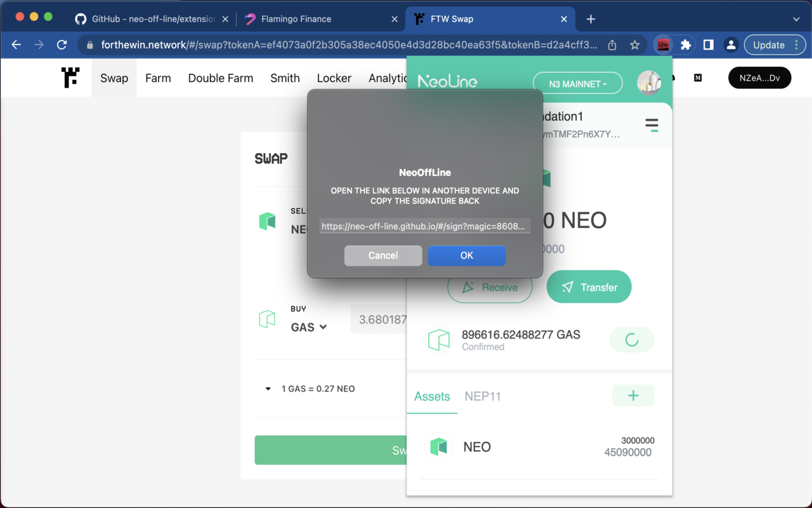This screenshot has height=508, width=812.
Task: Click the GAS buy token icon
Action: [267, 319]
